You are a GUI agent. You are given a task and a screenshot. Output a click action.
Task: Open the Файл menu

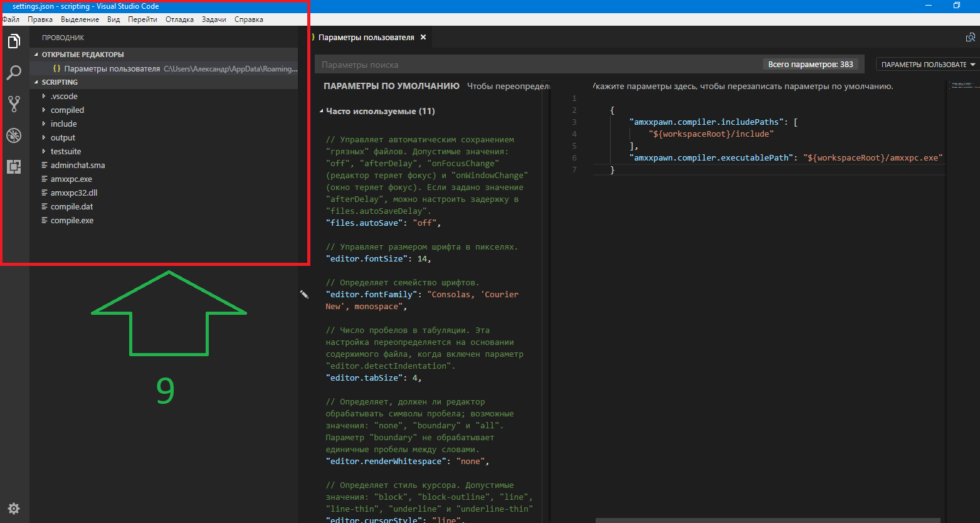tap(11, 19)
